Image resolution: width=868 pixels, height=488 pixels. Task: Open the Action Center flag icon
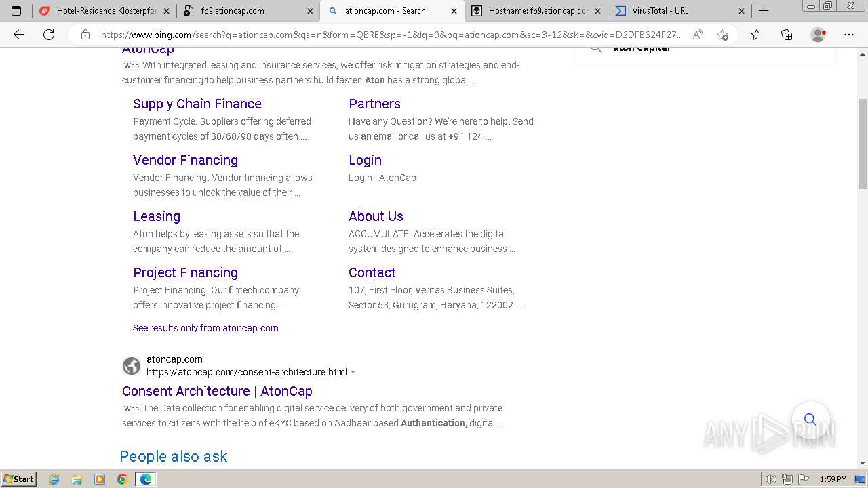pyautogui.click(x=803, y=479)
